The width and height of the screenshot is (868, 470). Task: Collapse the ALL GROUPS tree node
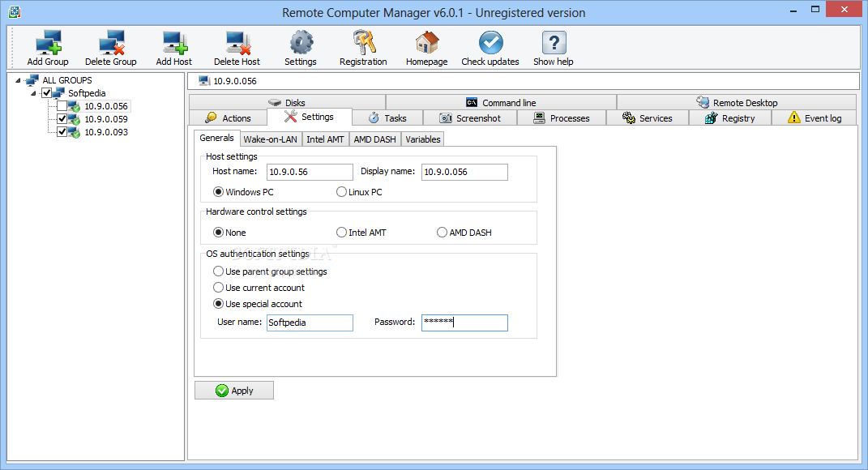point(19,80)
